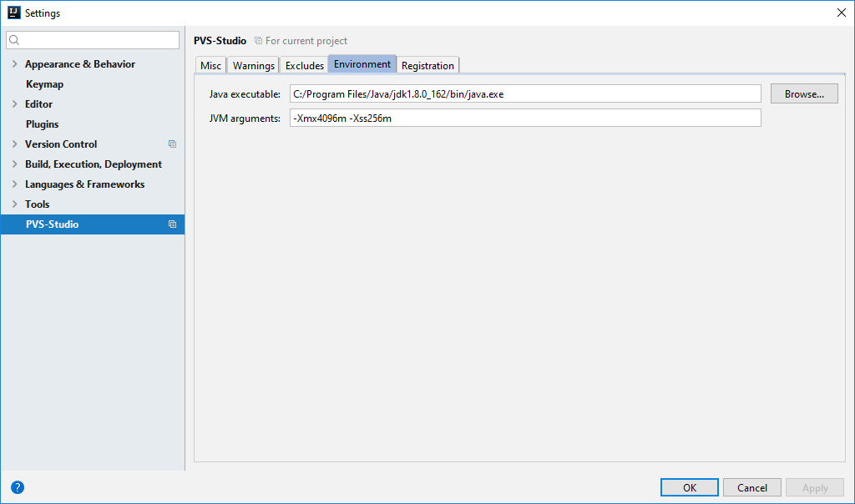
Task: Click the JVM arguments input field
Action: point(525,118)
